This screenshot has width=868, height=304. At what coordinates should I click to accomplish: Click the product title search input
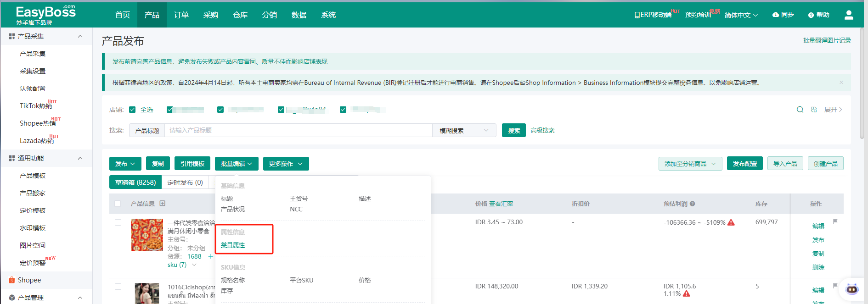299,131
